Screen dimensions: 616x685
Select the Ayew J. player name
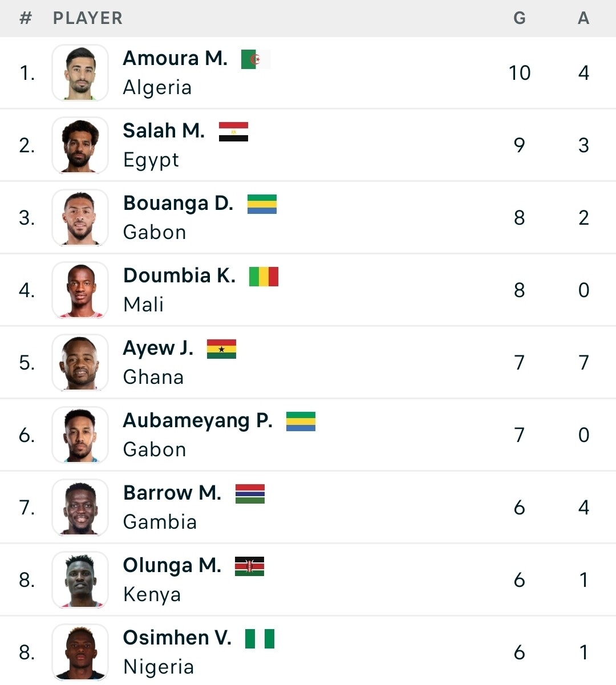tap(158, 348)
